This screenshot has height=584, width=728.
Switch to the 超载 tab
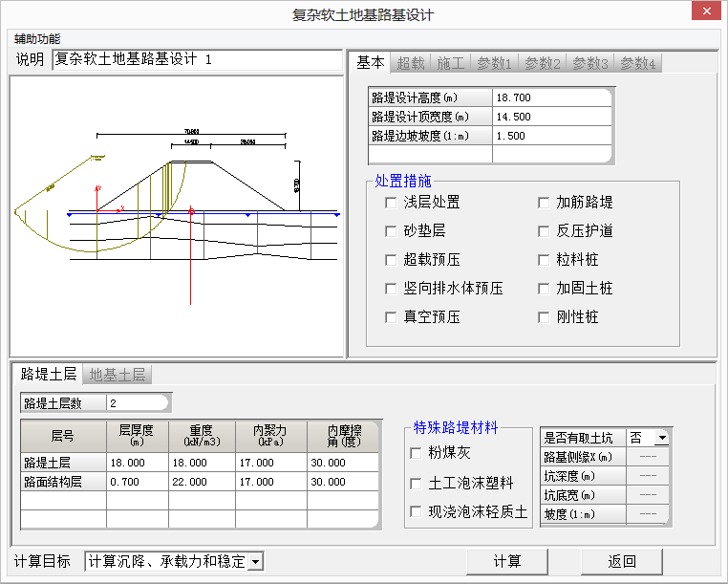pos(411,63)
